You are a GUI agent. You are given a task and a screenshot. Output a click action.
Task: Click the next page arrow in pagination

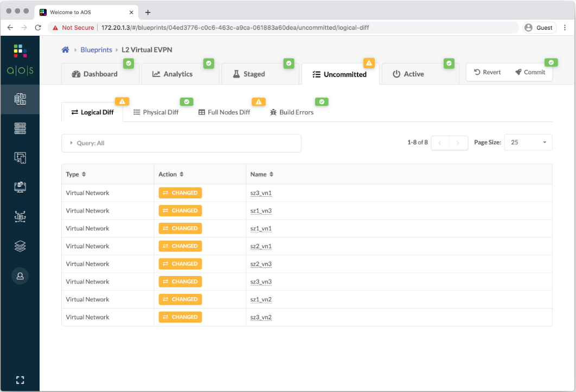458,143
